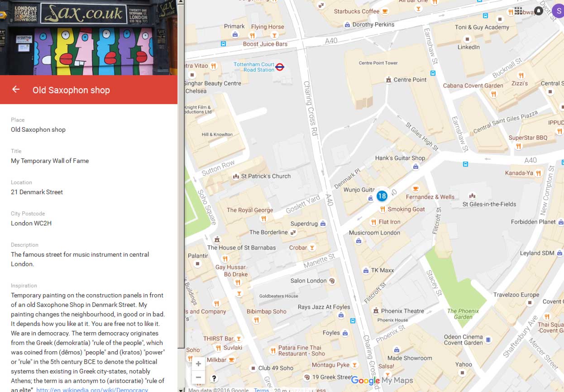Click the Phoenix Theatre icon on the map
564x392 pixels.
(375, 311)
